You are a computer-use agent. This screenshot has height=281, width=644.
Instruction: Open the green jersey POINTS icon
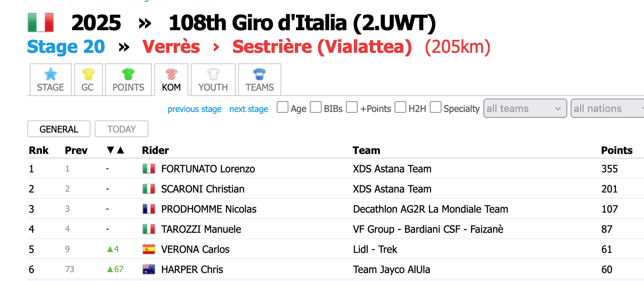pos(128,75)
